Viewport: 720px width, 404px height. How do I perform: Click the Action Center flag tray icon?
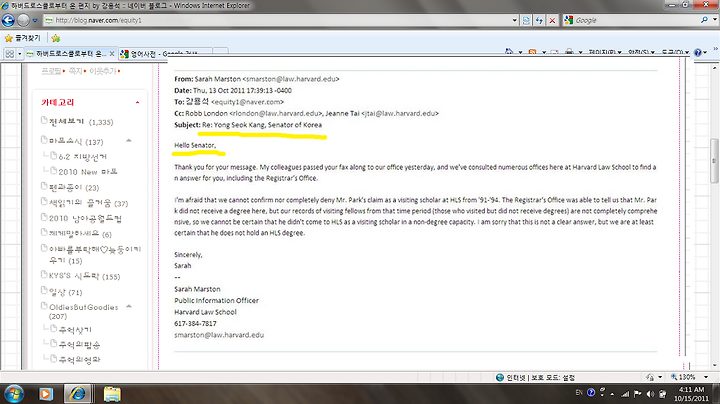click(x=637, y=394)
